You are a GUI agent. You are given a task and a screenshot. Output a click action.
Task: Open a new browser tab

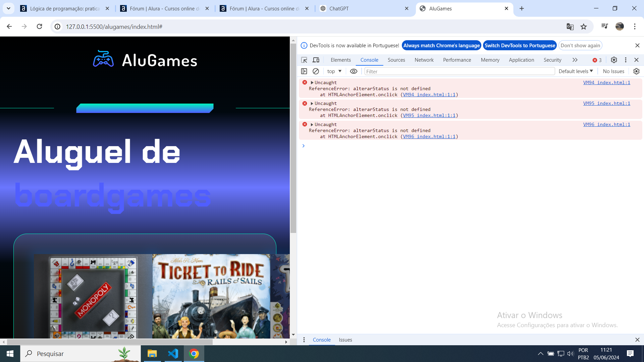(x=522, y=8)
